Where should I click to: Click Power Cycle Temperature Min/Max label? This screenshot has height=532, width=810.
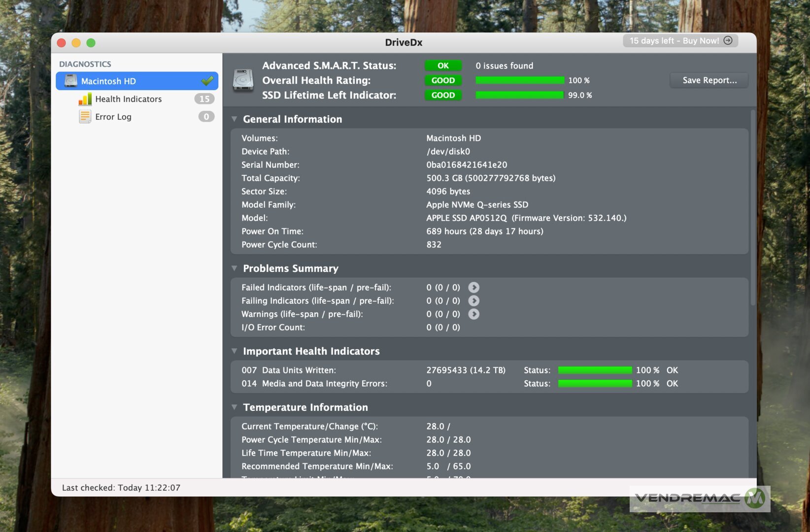click(x=311, y=439)
